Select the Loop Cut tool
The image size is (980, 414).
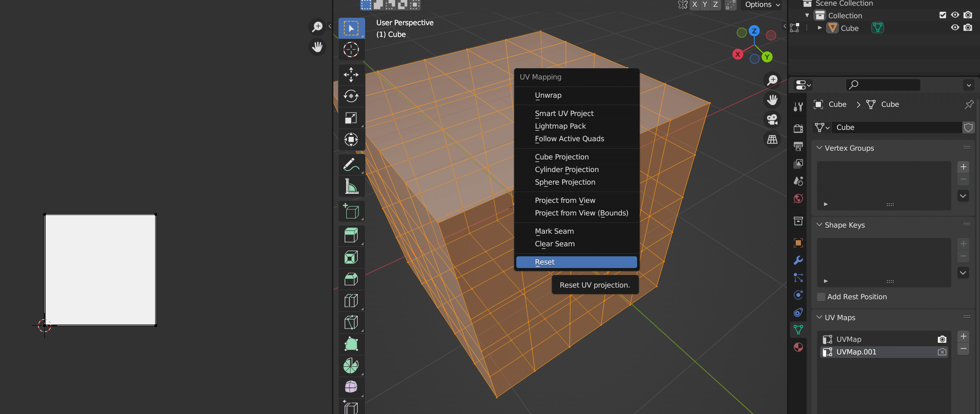point(351,301)
